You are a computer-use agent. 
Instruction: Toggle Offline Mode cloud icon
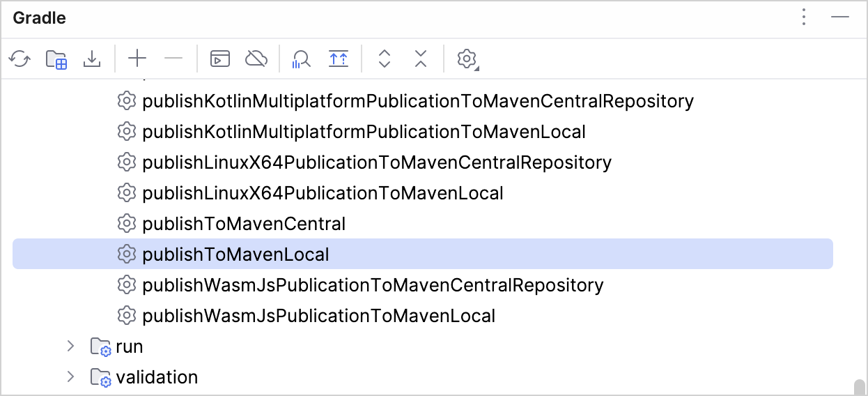coord(256,59)
